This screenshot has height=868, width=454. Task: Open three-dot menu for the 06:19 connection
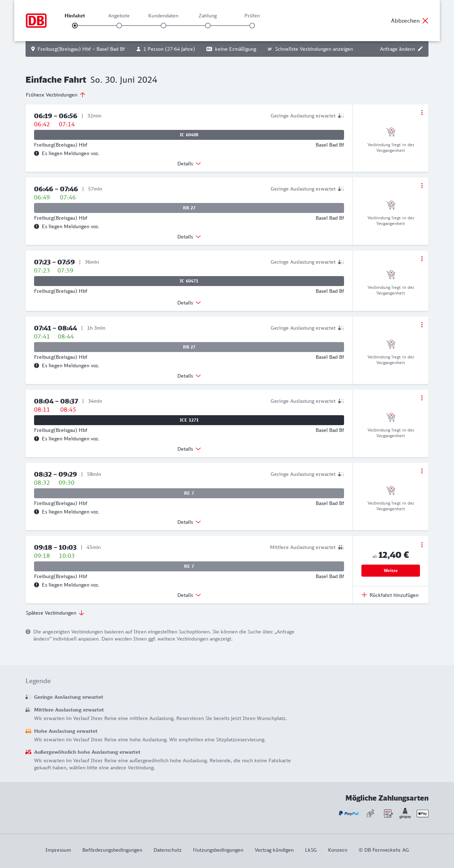tap(422, 112)
